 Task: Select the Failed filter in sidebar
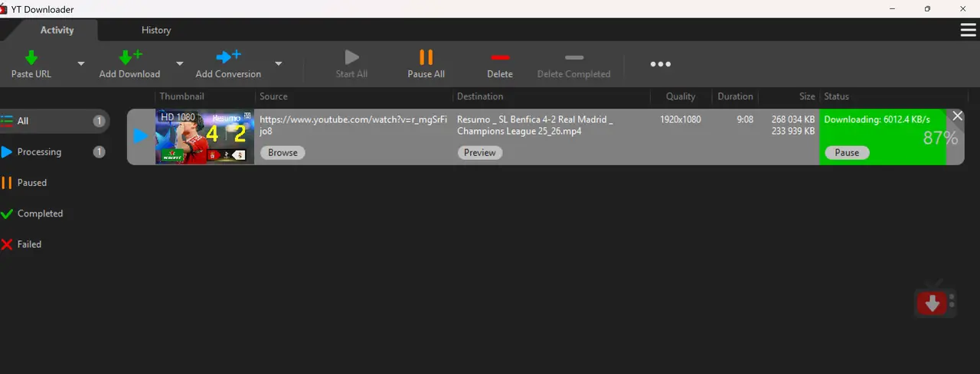coord(55,244)
